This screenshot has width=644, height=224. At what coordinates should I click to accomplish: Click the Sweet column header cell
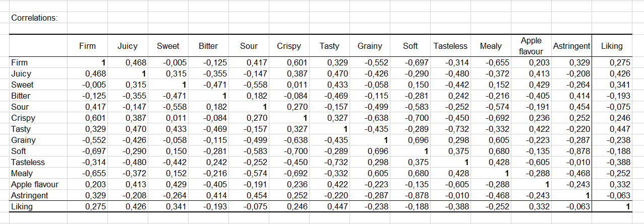click(168, 46)
